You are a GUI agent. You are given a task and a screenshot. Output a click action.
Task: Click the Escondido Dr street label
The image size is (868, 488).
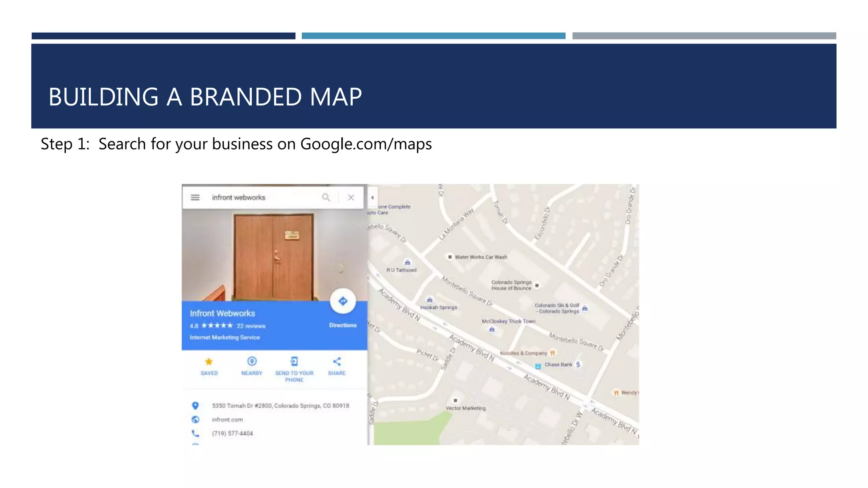coord(542,223)
